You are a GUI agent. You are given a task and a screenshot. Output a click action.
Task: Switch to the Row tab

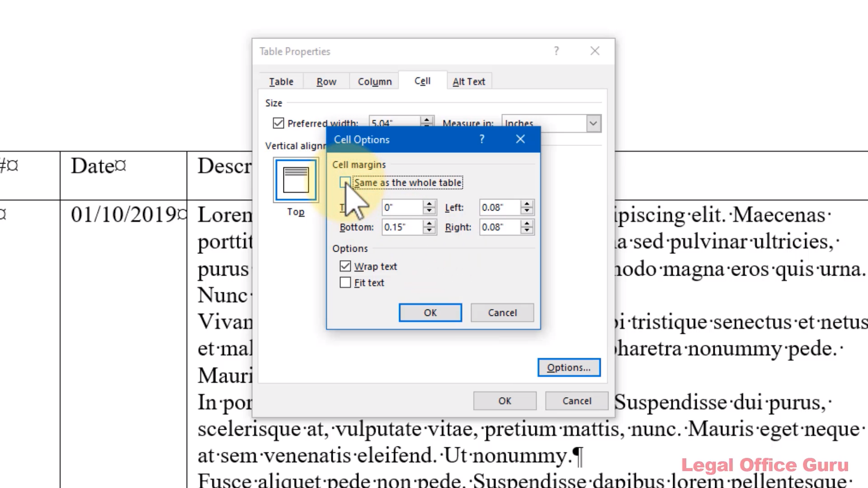326,81
